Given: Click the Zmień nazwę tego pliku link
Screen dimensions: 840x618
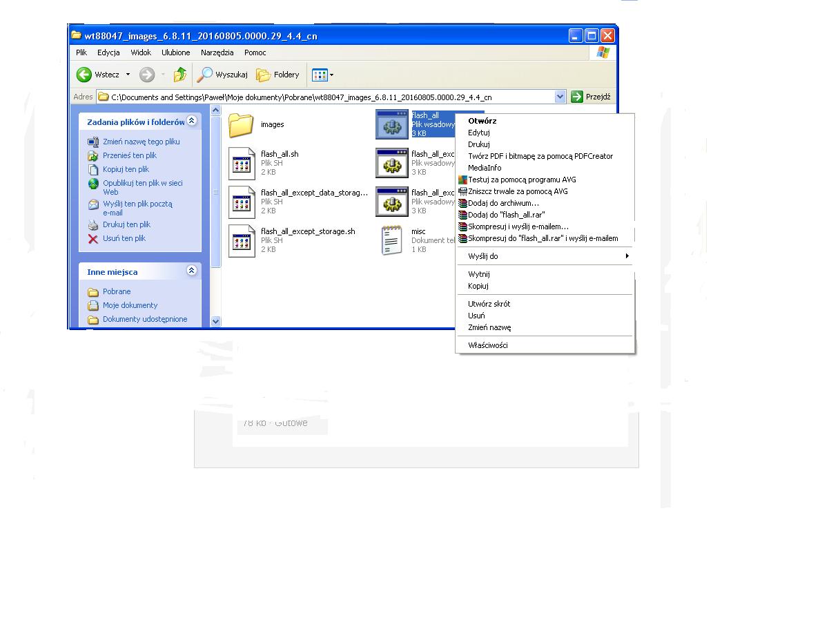Looking at the screenshot, I should click(x=141, y=142).
